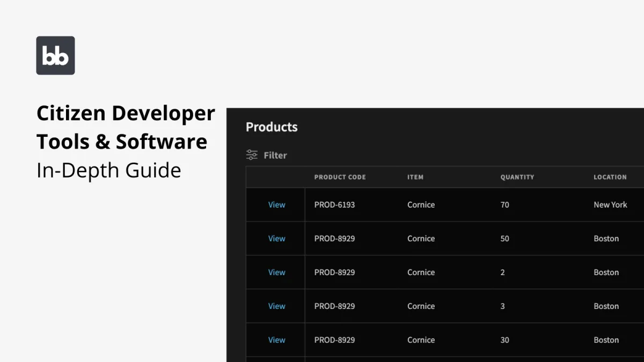The width and height of the screenshot is (644, 362).
Task: Select the PROD-6193 product code cell
Action: coord(334,204)
